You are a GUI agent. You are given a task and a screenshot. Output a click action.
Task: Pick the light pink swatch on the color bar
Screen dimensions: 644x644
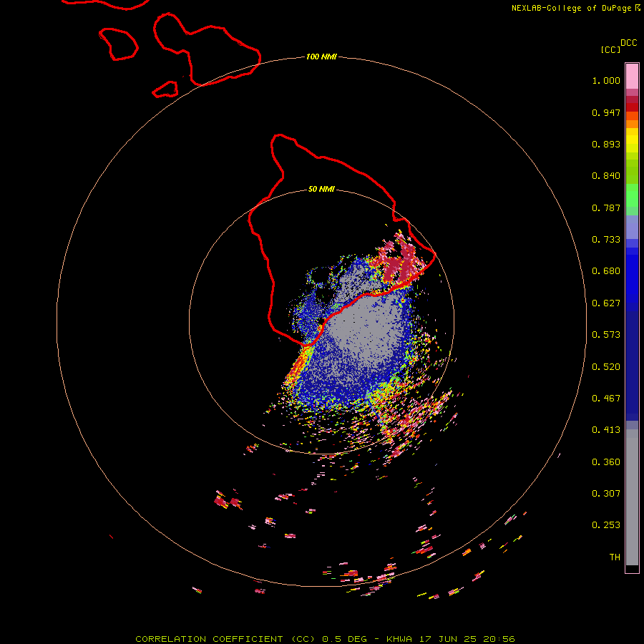(632, 76)
